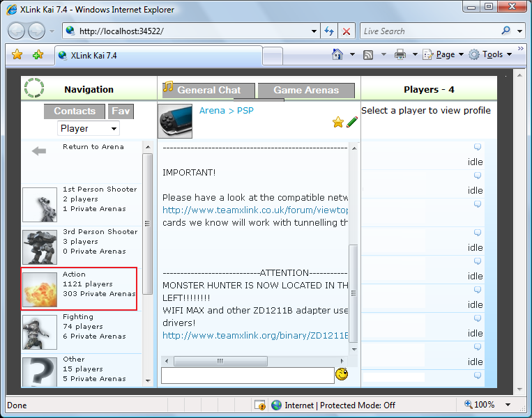Open the Contacts tab
This screenshot has height=418, width=532.
click(x=75, y=111)
